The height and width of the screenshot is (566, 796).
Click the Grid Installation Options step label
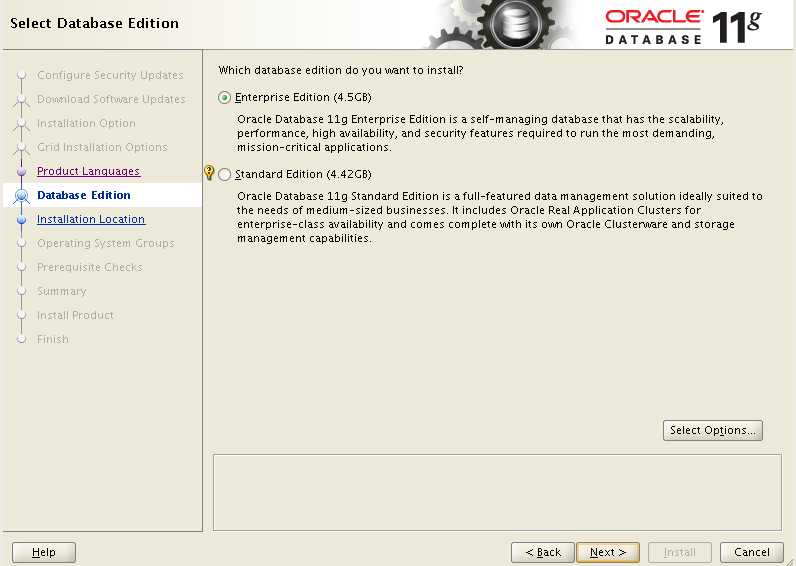(102, 147)
